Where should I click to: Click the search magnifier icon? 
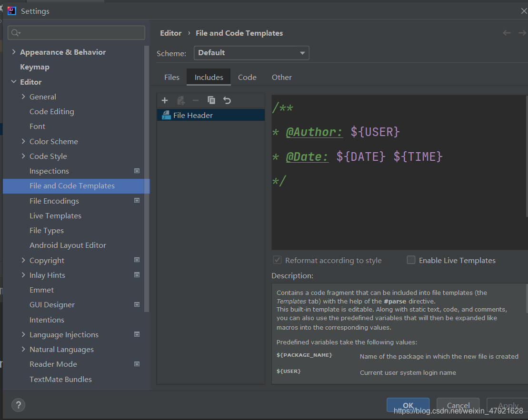(16, 33)
